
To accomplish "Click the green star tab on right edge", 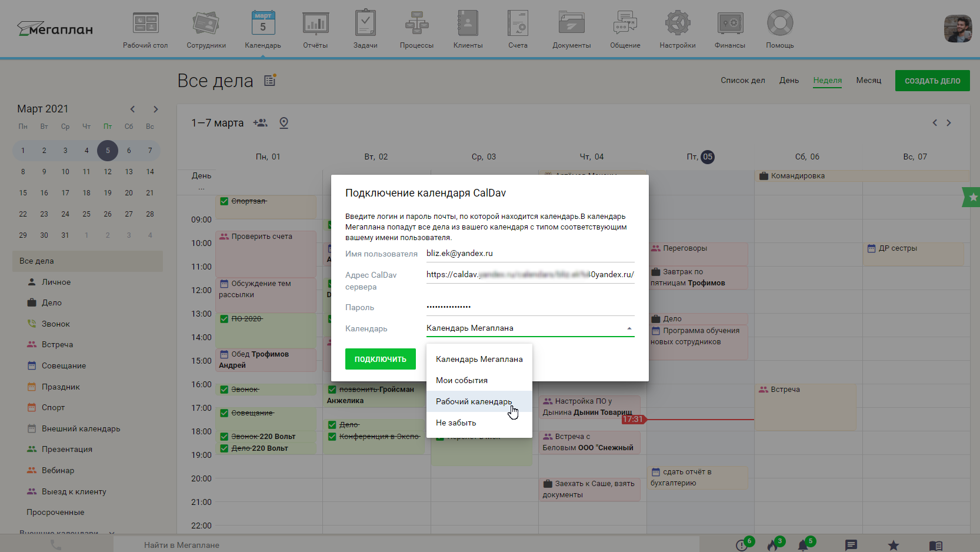I will 972,197.
